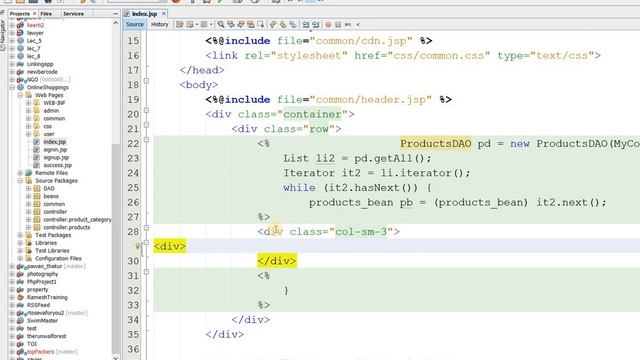Collapse the Web Pages folder
Viewport: 640px width, 360px height.
20,95
